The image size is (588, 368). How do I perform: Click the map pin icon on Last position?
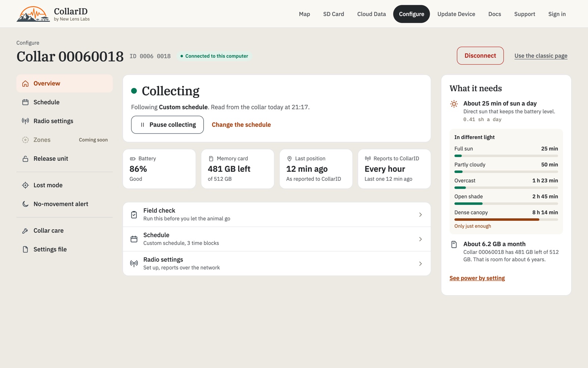[x=289, y=159]
